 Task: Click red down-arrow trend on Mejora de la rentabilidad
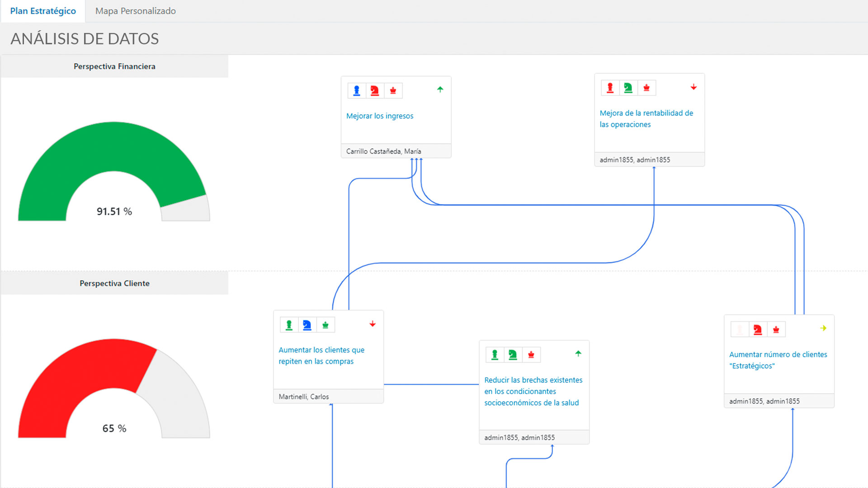click(693, 87)
